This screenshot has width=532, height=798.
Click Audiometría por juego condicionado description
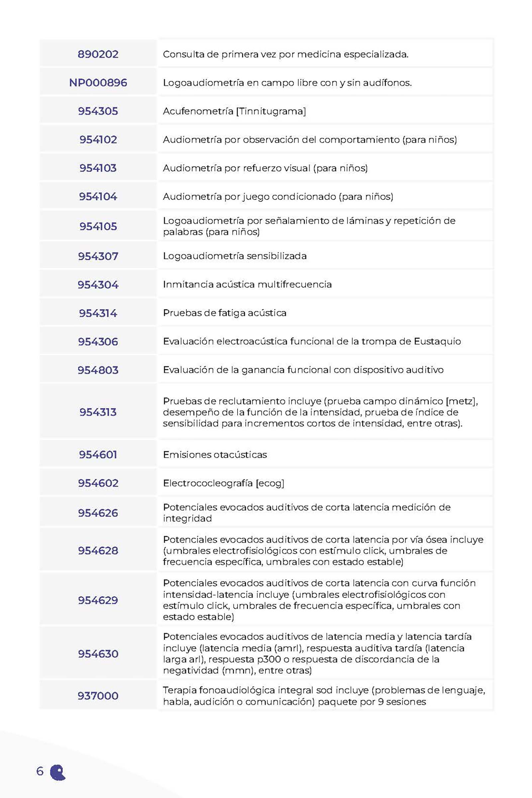(278, 197)
